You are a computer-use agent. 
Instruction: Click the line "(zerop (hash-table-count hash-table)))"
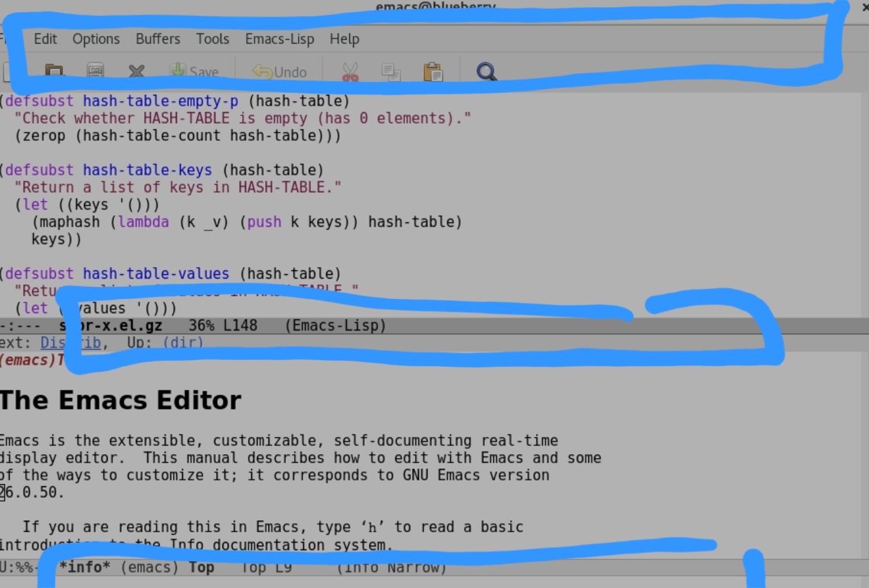click(178, 136)
